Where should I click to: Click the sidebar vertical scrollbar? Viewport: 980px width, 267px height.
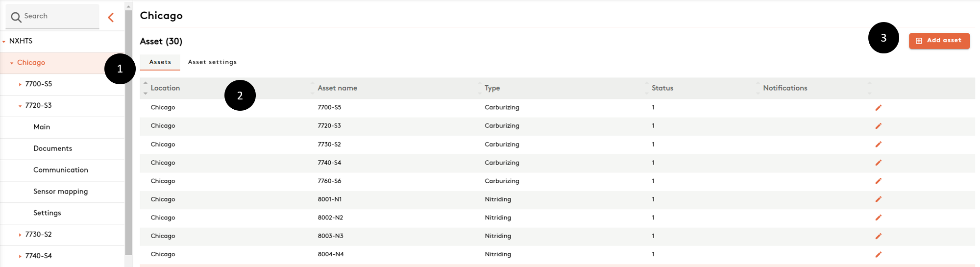coord(128,132)
